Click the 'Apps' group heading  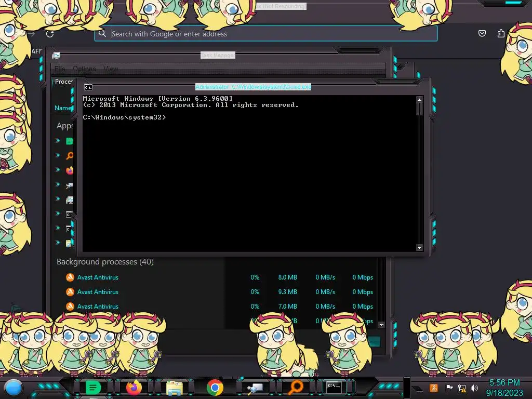tap(65, 126)
